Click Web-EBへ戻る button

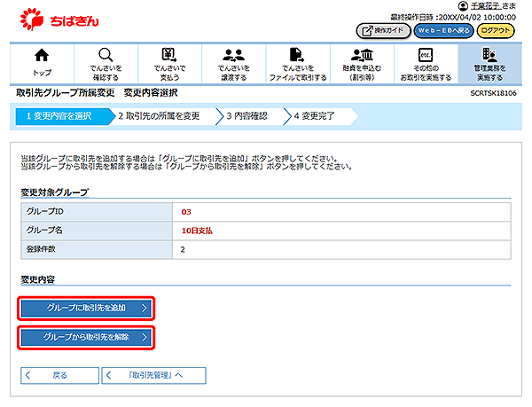pyautogui.click(x=444, y=31)
